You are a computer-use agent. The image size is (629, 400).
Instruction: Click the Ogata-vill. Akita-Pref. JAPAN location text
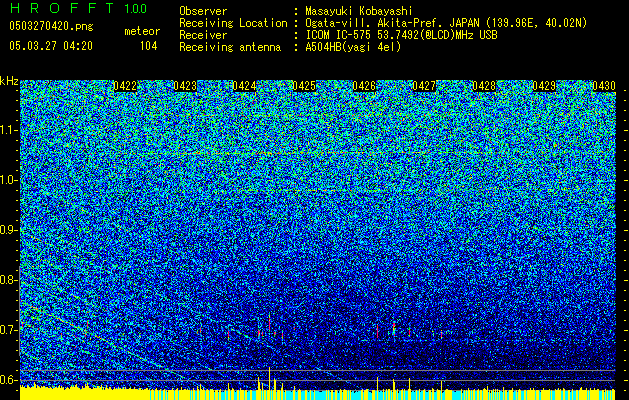pyautogui.click(x=446, y=23)
